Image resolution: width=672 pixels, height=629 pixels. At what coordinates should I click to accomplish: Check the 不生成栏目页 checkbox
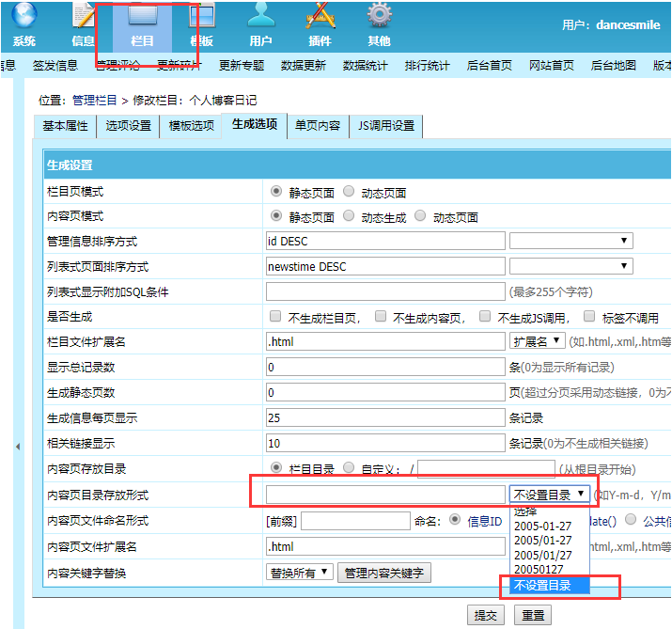275,317
